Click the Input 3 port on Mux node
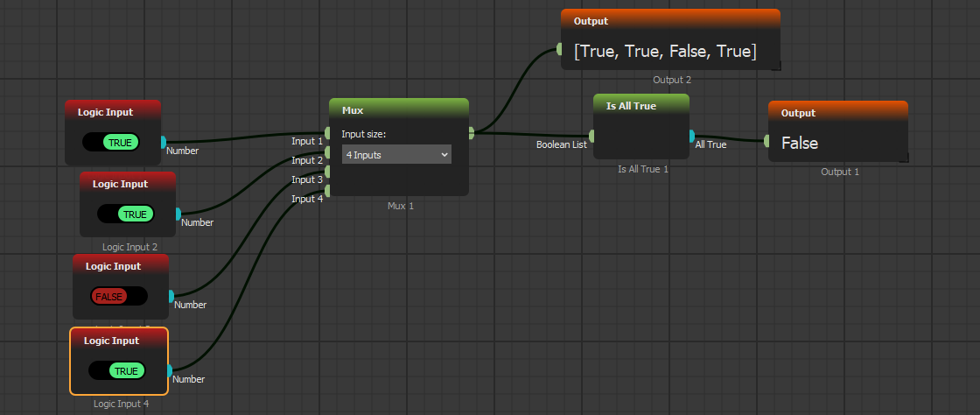 [328, 172]
